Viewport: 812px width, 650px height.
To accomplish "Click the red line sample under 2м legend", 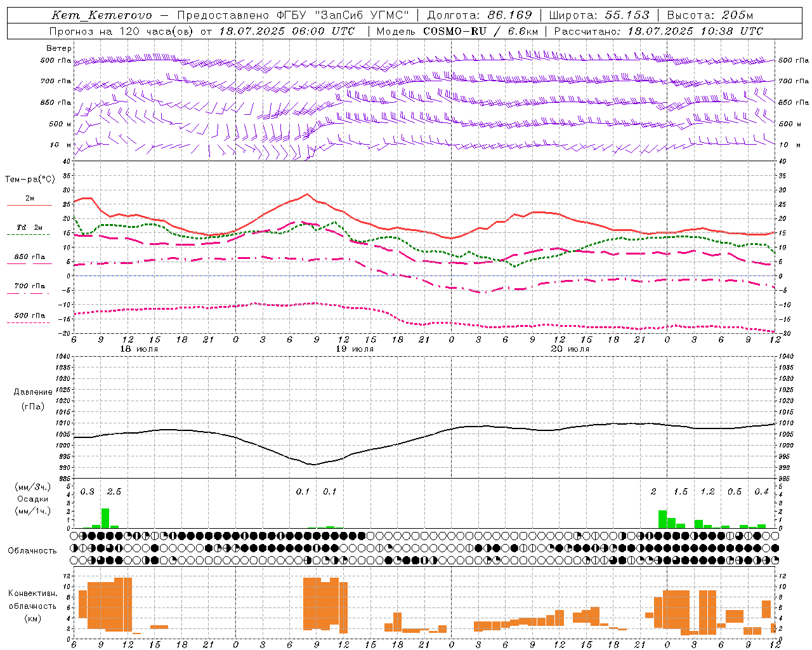I will click(29, 206).
